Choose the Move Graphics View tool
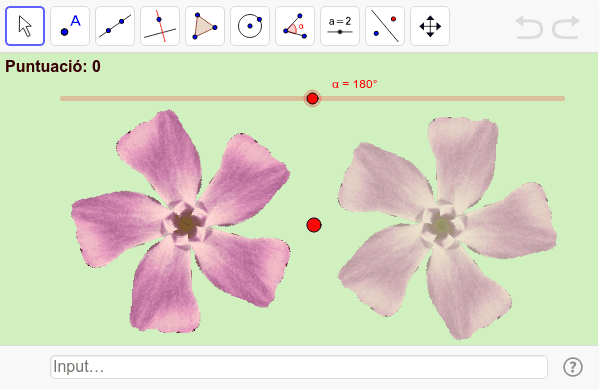Viewport: 600px width, 390px height. (x=430, y=26)
